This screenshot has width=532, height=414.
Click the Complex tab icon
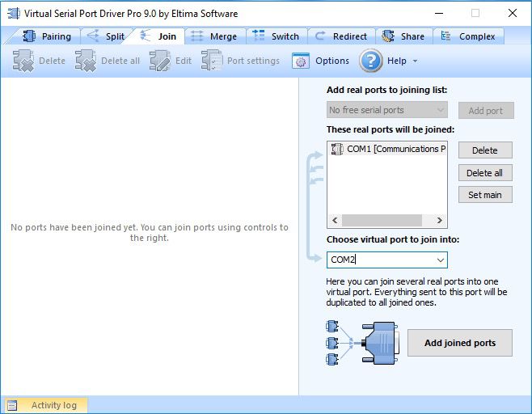(445, 36)
